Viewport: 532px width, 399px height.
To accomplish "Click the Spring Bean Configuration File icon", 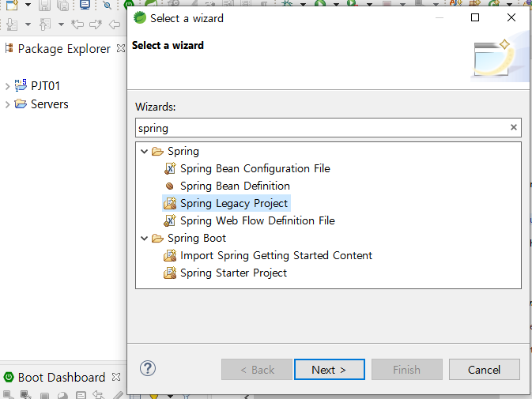I will coord(170,168).
